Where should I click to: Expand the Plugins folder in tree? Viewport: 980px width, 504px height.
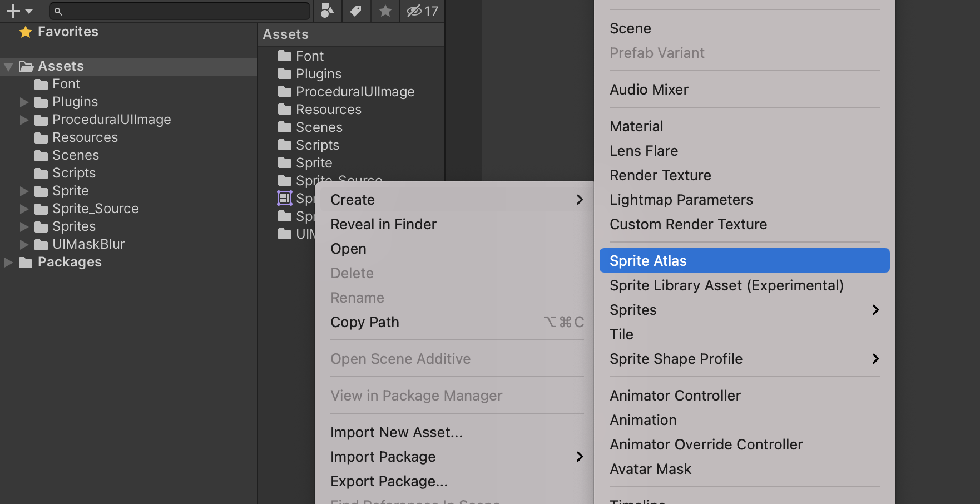pos(24,102)
